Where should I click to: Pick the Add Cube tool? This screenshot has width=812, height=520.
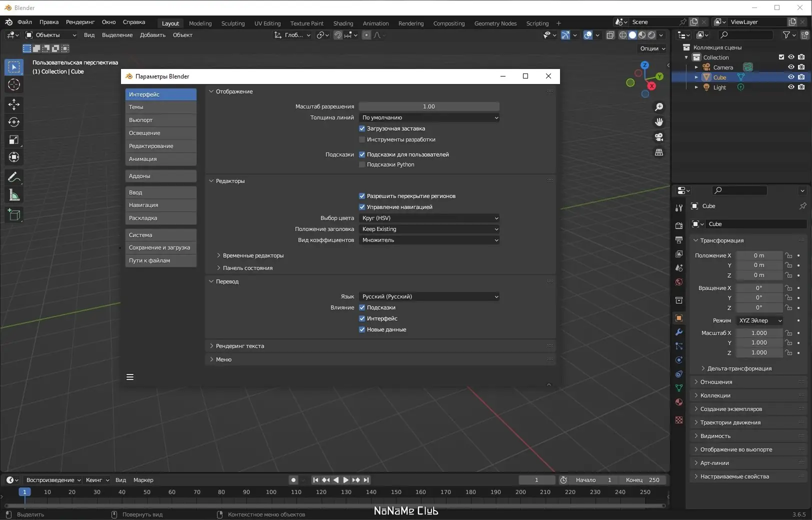[x=14, y=215]
